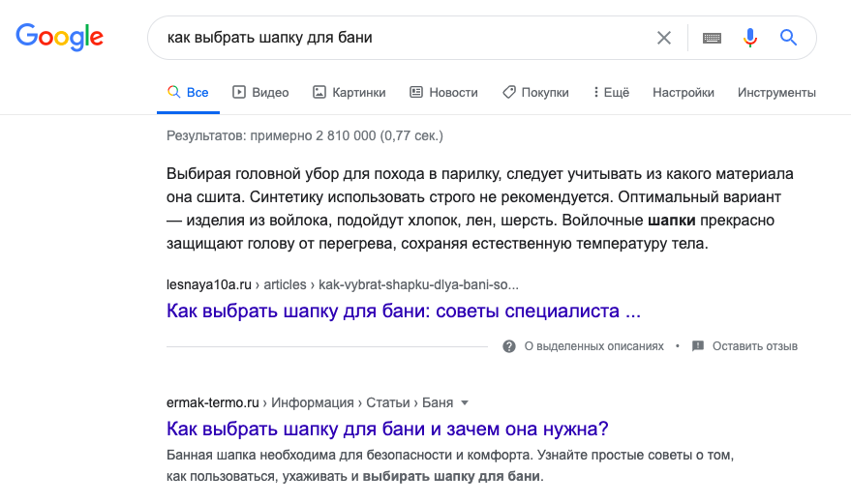Open Инструменты search tools
This screenshot has height=504, width=851.
click(776, 92)
